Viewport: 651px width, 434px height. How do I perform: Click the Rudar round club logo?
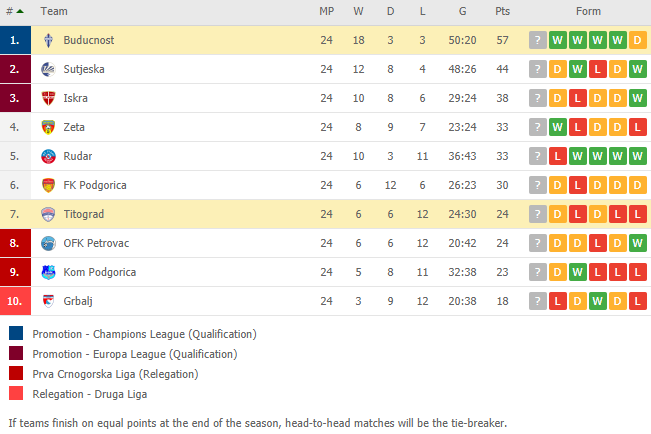coord(48,157)
